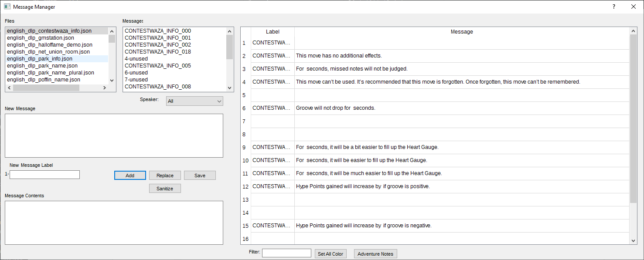Select the 4-unused message entry
This screenshot has width=644, height=260.
(175, 59)
